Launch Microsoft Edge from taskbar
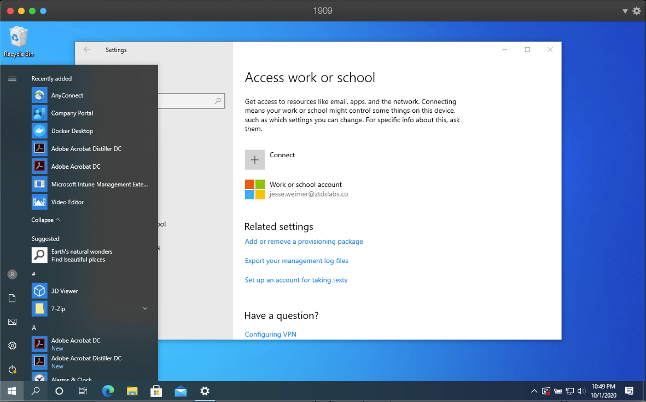The image size is (646, 402). [108, 391]
